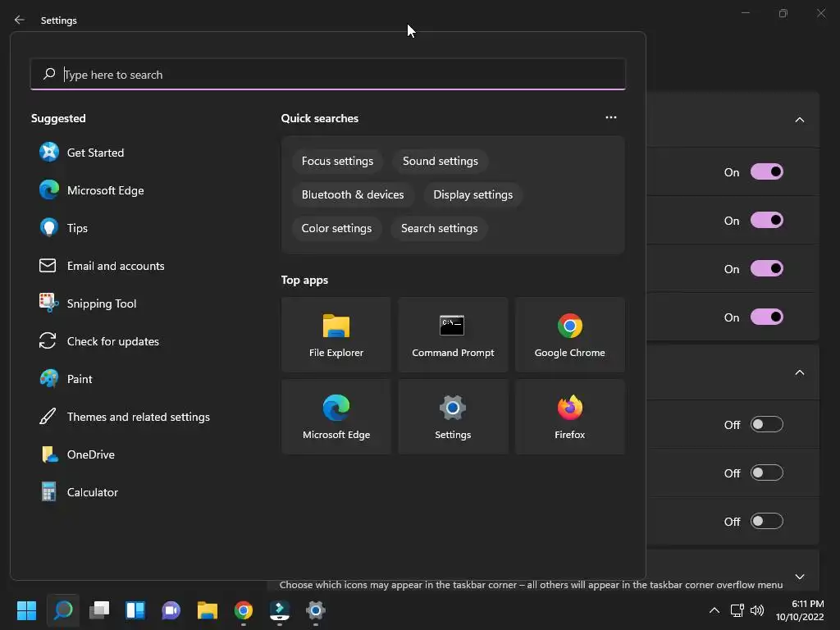
Task: Open Chat from the taskbar
Action: pyautogui.click(x=171, y=610)
